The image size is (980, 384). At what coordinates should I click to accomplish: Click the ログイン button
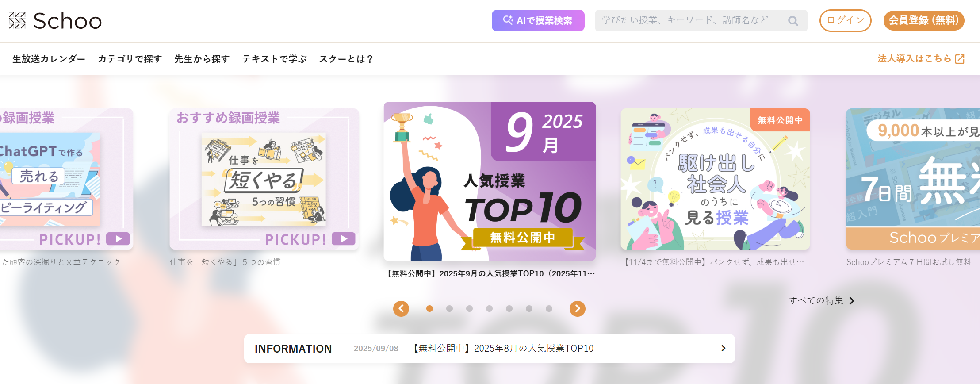click(846, 21)
